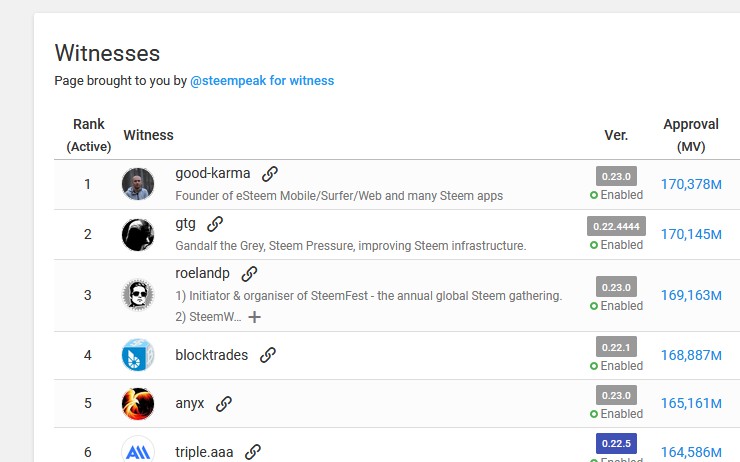Click the 170,145M approval value for gtg
The image size is (740, 462).
tap(691, 234)
